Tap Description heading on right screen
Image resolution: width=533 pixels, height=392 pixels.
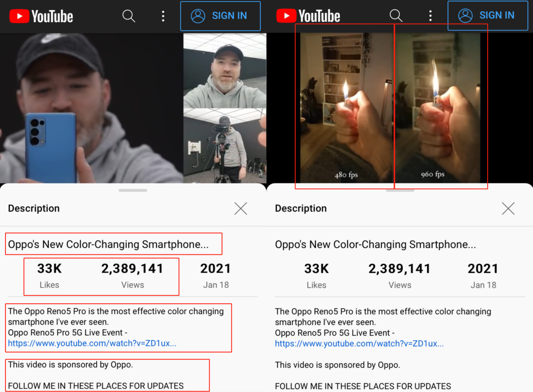coord(301,208)
